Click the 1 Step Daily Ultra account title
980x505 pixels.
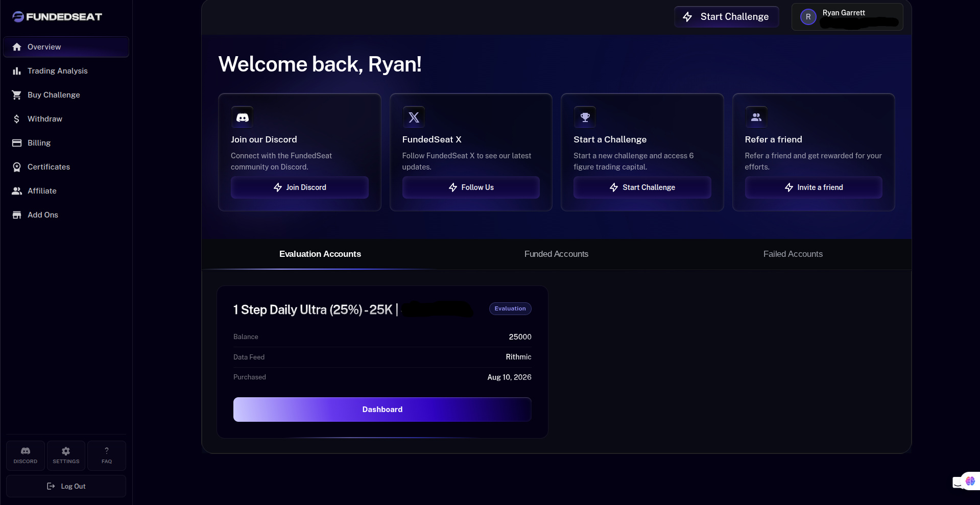pyautogui.click(x=315, y=310)
